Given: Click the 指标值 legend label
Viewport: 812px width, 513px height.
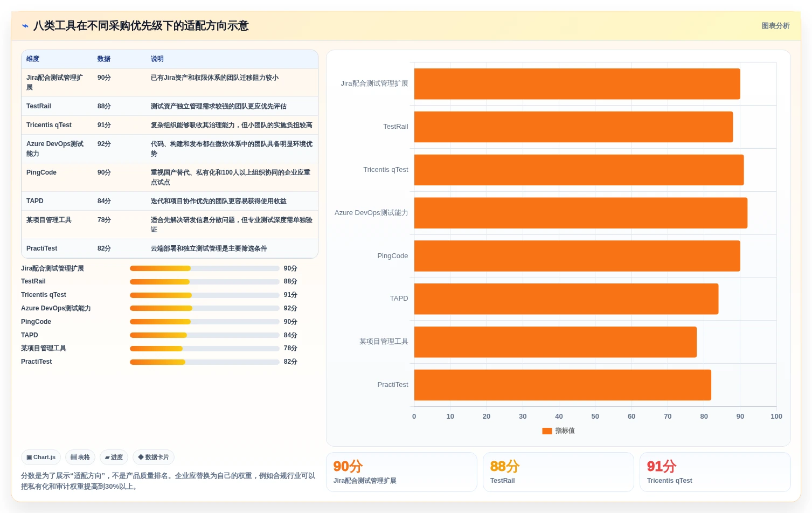Looking at the screenshot, I should click(565, 431).
